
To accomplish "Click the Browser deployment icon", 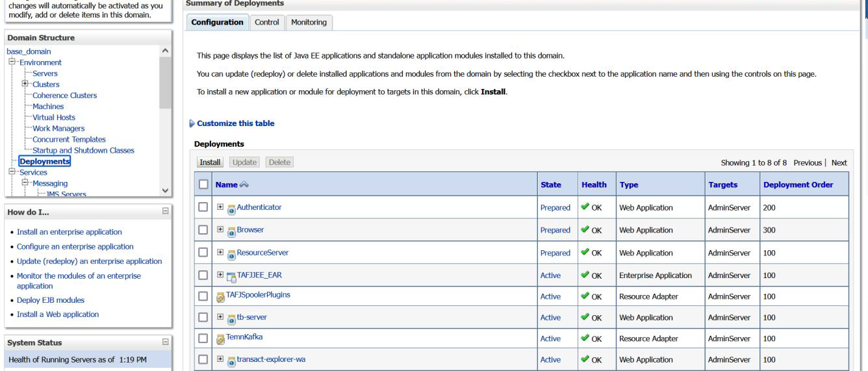I will (x=231, y=231).
